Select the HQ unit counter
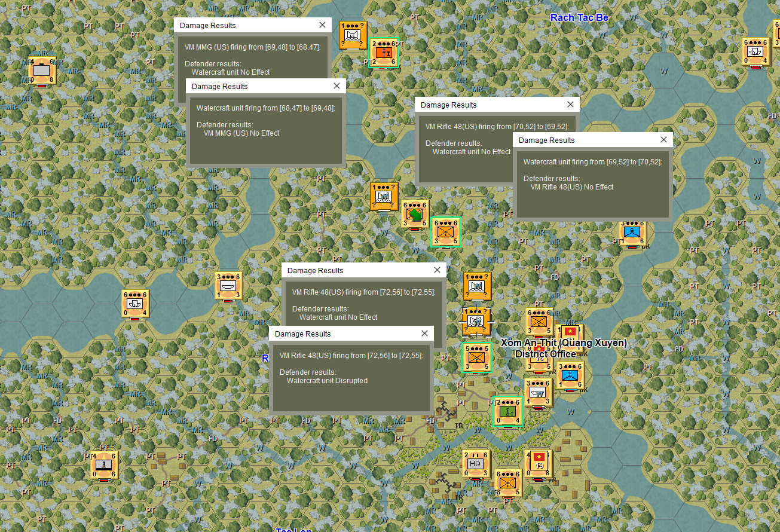 [476, 464]
